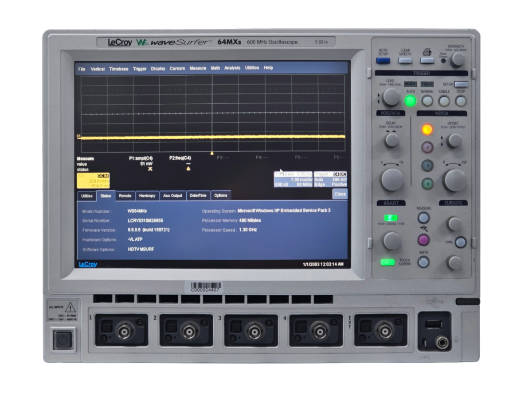Push the purple zoom button
This screenshot has width=532, height=399.
coord(423,240)
